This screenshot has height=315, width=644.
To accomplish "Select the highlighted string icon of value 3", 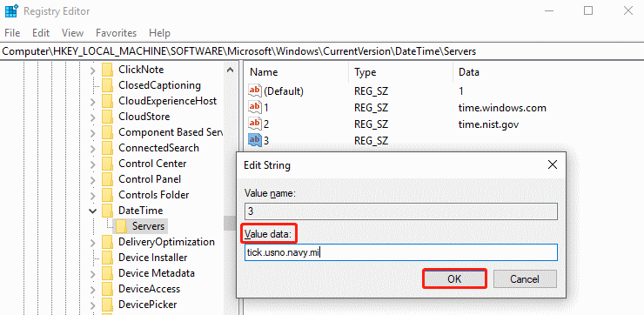I will click(255, 140).
